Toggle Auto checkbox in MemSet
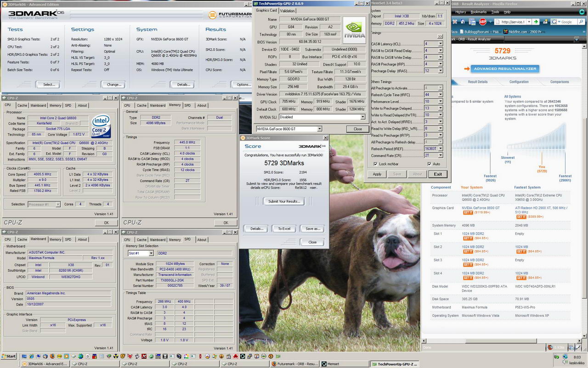The image size is (588, 368). point(430,164)
